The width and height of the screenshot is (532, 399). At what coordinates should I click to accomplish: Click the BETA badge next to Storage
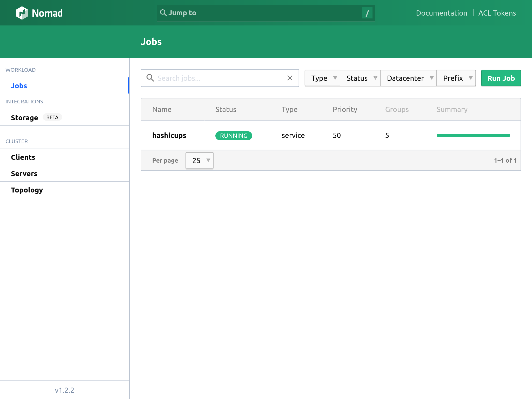[52, 117]
